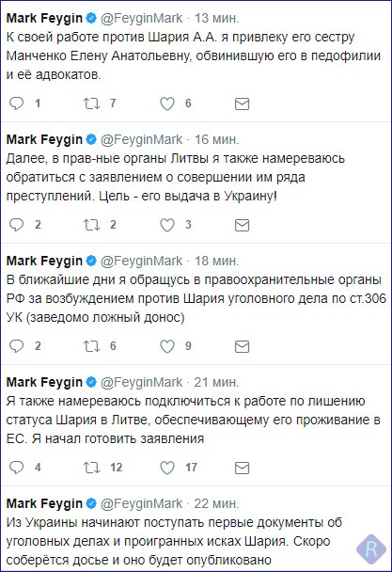Reply to the tweet about ст.306 УК

tap(16, 346)
